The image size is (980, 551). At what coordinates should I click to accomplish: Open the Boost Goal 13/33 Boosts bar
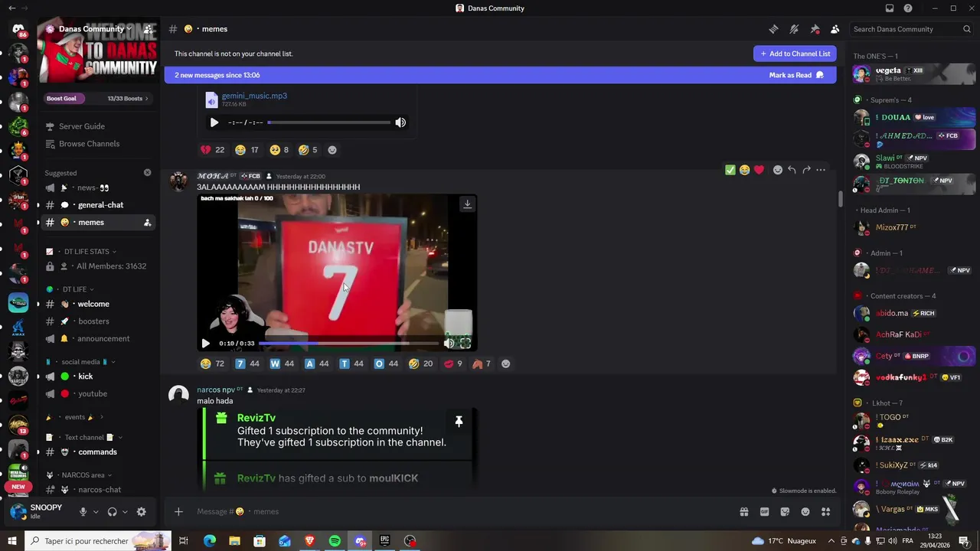point(97,99)
